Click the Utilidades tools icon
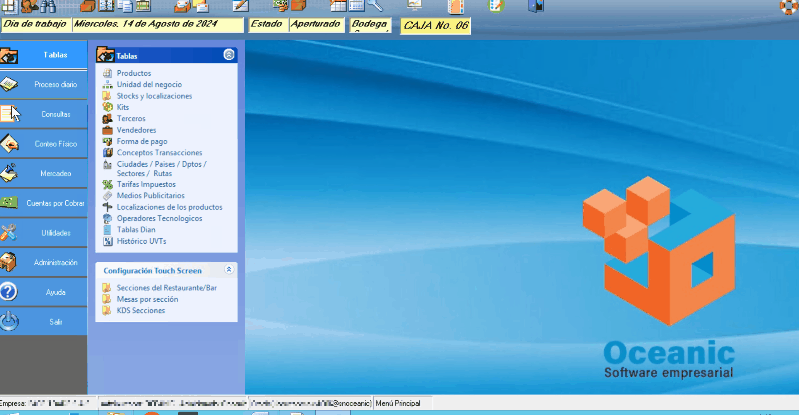Image resolution: width=799 pixels, height=415 pixels. 9,233
